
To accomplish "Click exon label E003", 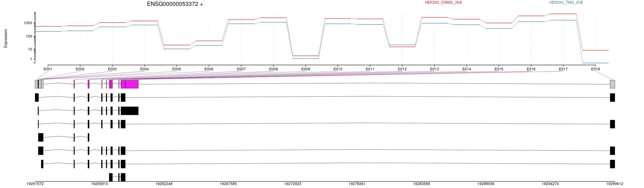I will point(112,69).
